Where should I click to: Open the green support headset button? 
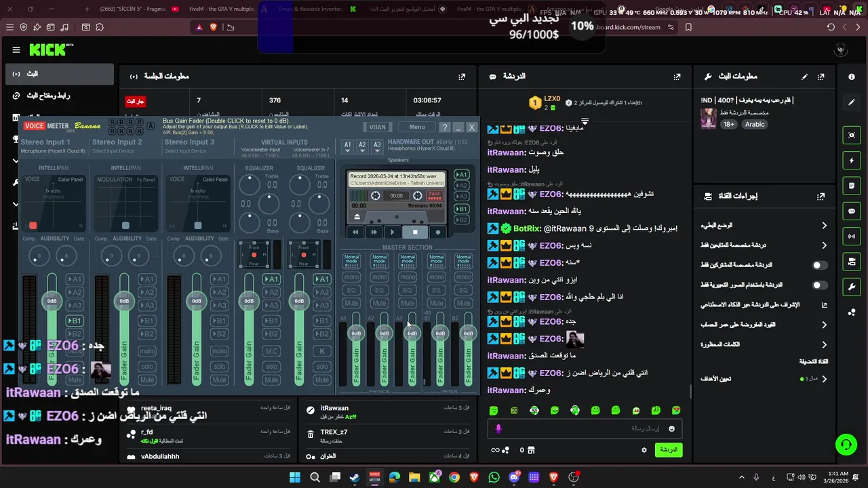(x=846, y=445)
